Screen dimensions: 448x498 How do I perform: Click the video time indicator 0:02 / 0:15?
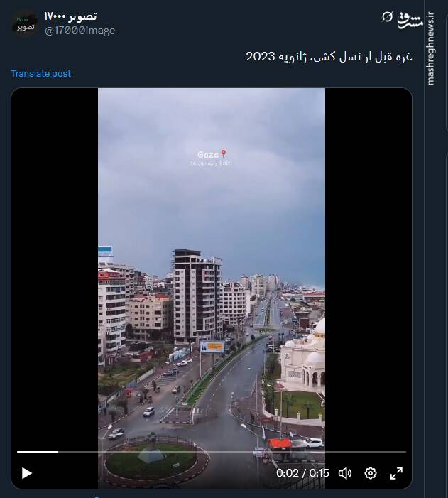click(x=302, y=473)
